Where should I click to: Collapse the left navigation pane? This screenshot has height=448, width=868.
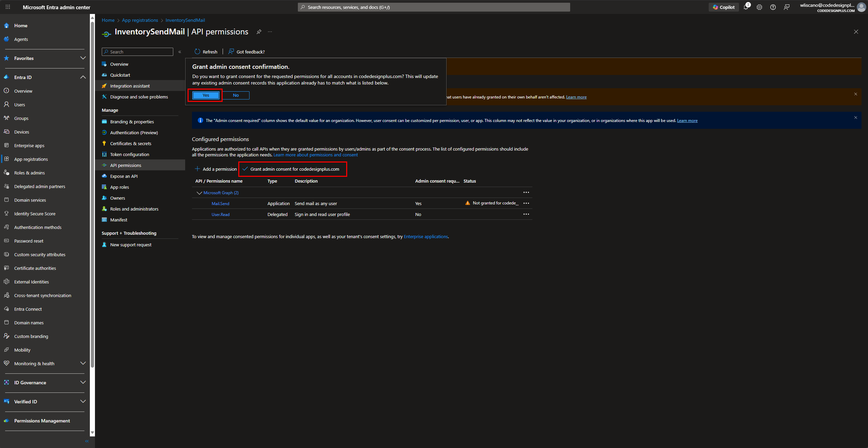tap(87, 441)
